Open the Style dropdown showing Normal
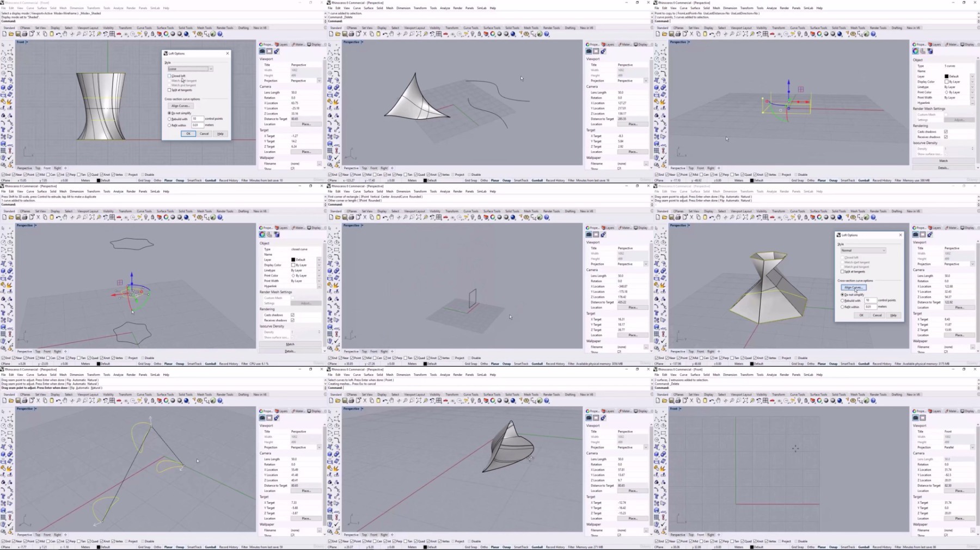Screen dimensions: 980x550 863,250
